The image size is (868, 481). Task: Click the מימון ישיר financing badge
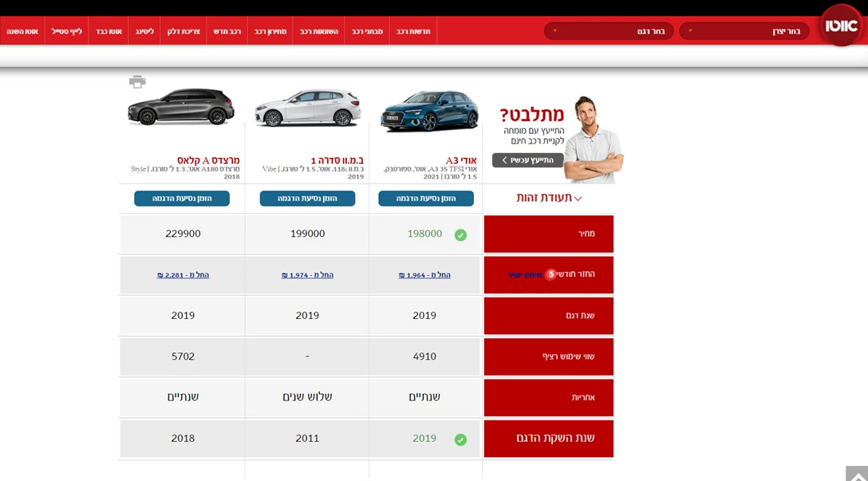528,274
